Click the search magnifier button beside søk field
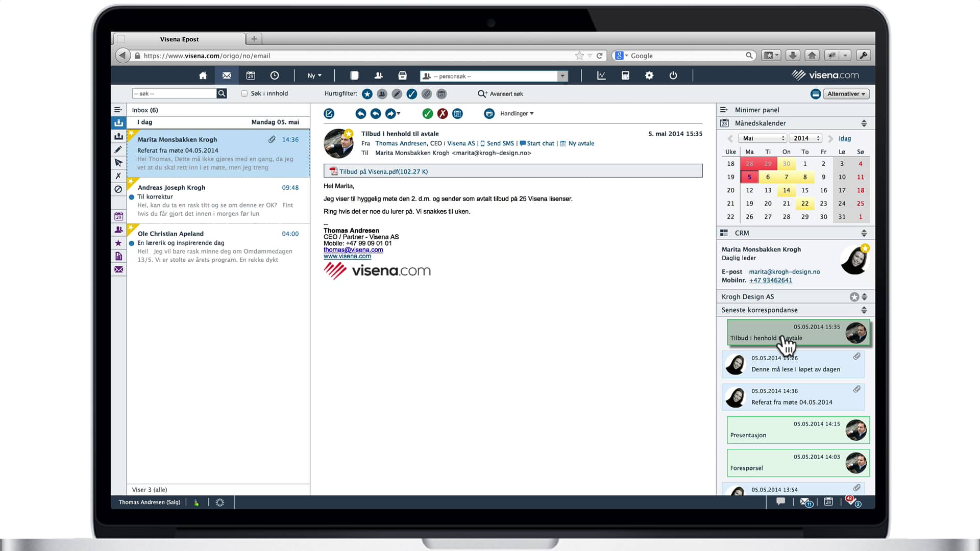This screenshot has width=980, height=551. click(x=222, y=93)
